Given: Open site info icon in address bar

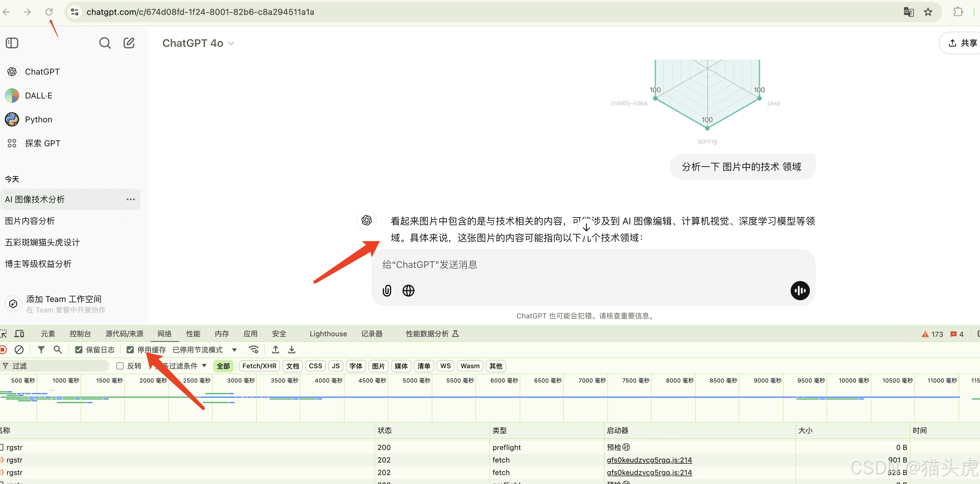Looking at the screenshot, I should tap(75, 12).
